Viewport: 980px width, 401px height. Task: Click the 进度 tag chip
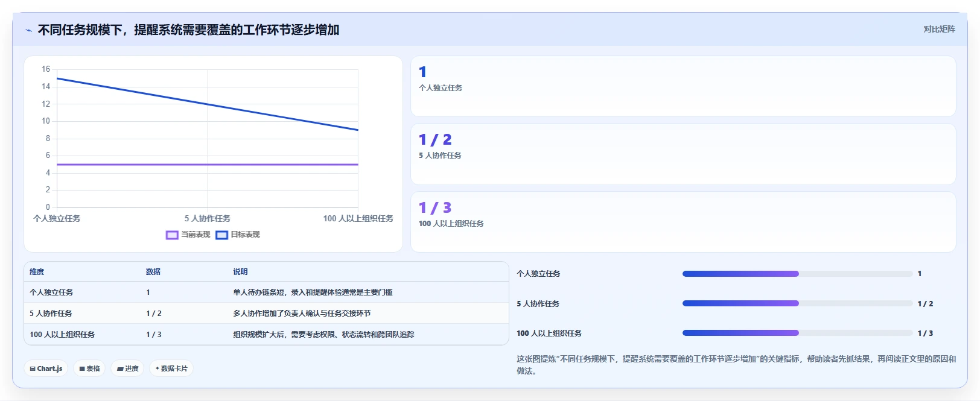pyautogui.click(x=127, y=368)
